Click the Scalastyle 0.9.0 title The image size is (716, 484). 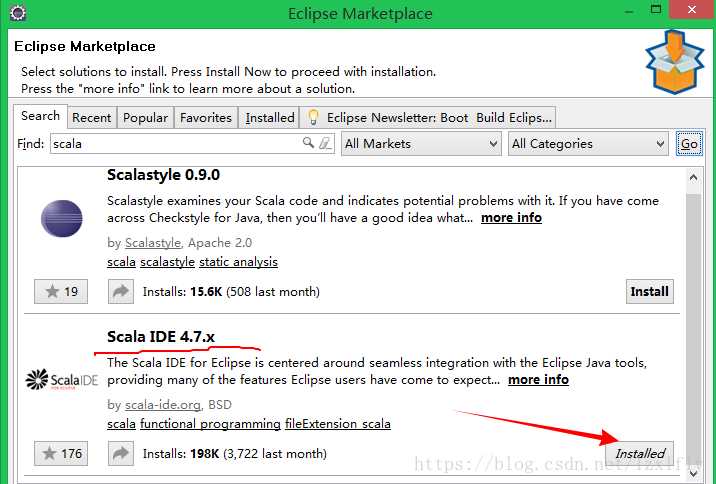(163, 175)
